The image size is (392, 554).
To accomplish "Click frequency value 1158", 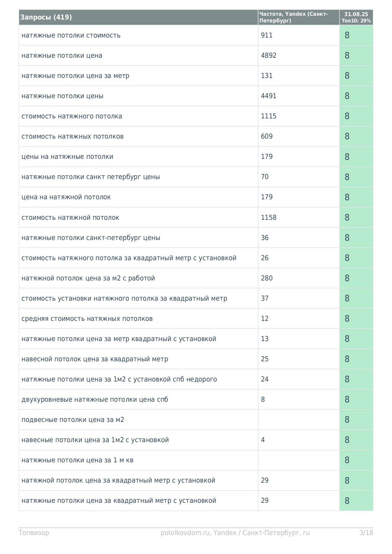I will tap(268, 218).
